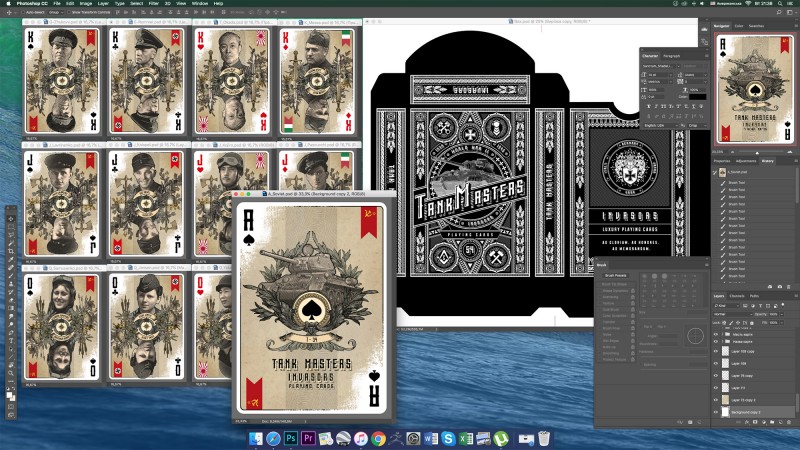Image resolution: width=800 pixels, height=450 pixels.
Task: Delete the layer with the Layers trash icon
Action: [x=789, y=422]
